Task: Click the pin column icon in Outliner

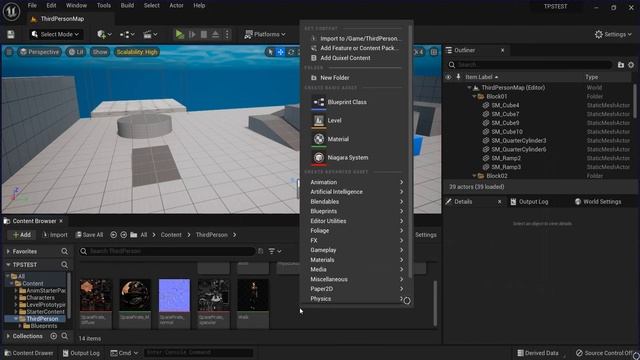Action: coord(458,77)
